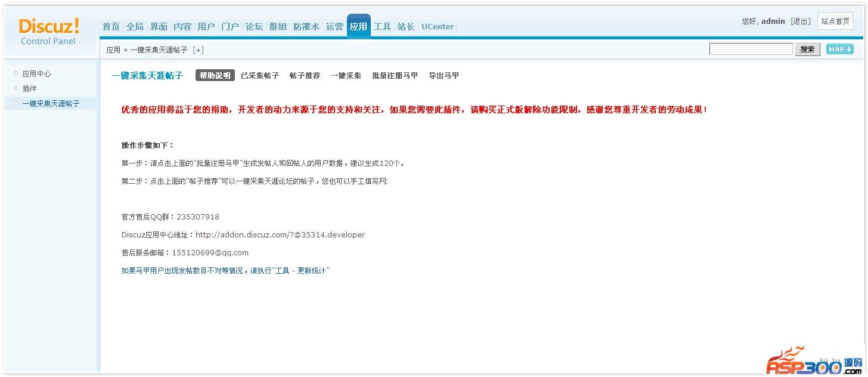This screenshot has width=868, height=377.
Task: Click the QQ group number 235307918
Action: (x=198, y=217)
